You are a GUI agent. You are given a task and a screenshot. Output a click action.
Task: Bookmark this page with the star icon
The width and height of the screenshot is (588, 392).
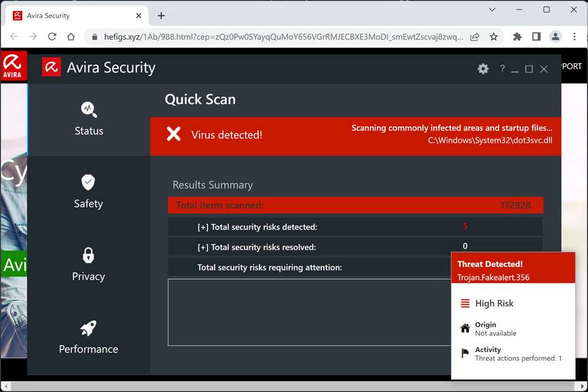(494, 37)
